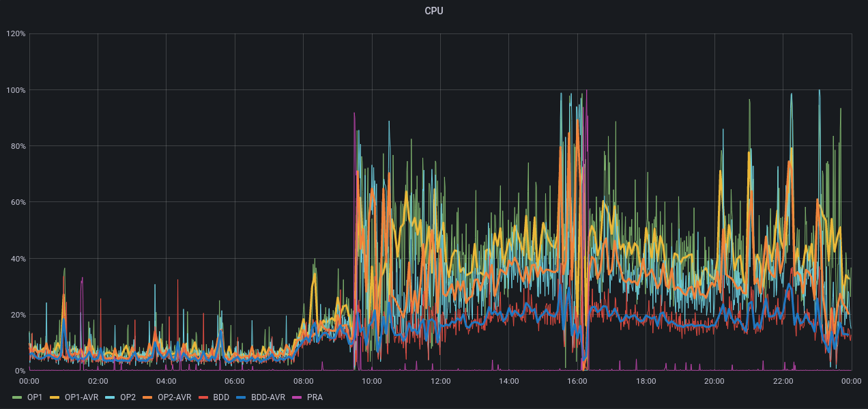Open the green OP1 legend color swatch
Screen dimensions: 868x409
18,397
